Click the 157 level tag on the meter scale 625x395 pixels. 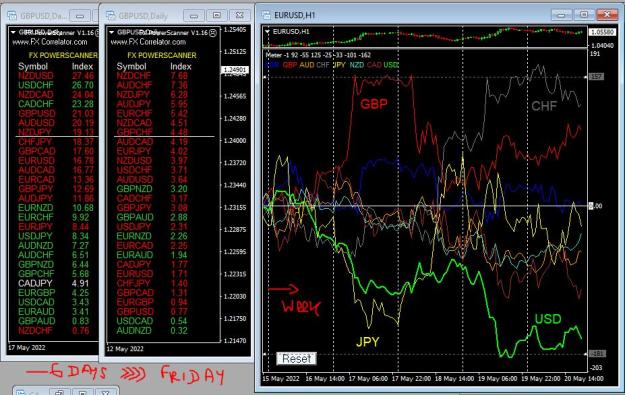596,76
